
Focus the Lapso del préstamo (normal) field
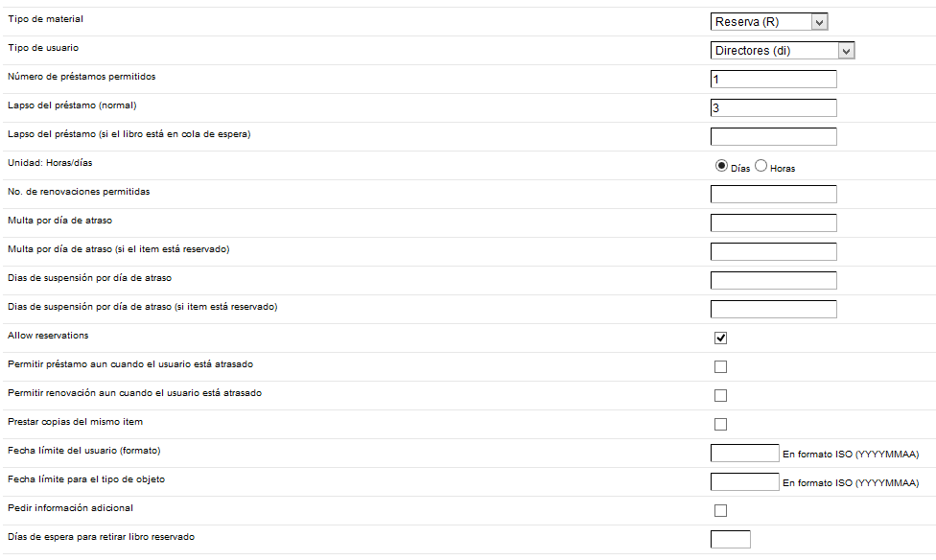pyautogui.click(x=773, y=108)
